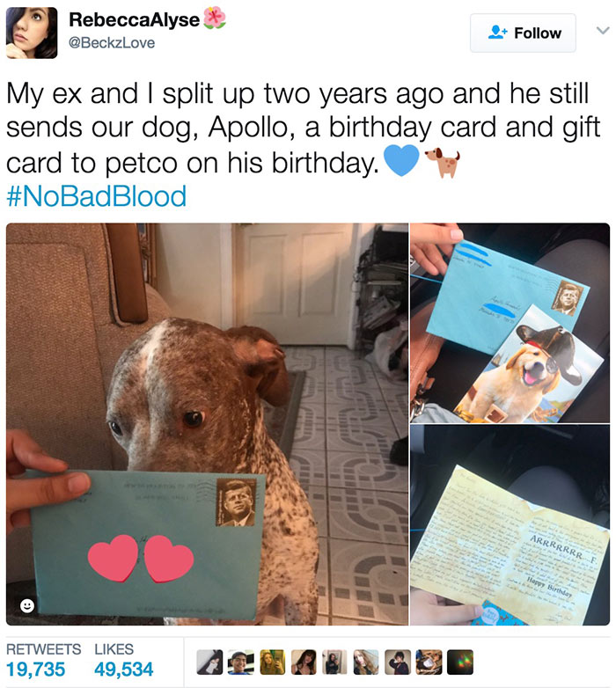Open the pirate dog birthday card photo
The image size is (616, 688).
point(510,323)
